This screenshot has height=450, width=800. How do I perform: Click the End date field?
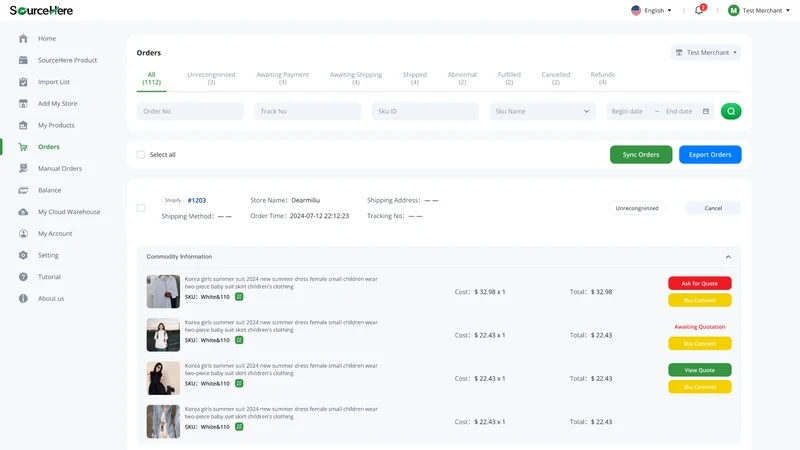(679, 111)
